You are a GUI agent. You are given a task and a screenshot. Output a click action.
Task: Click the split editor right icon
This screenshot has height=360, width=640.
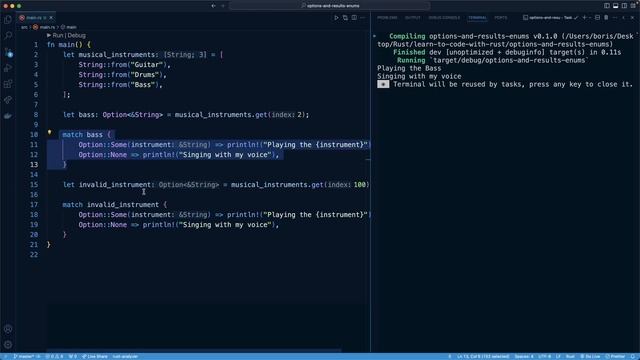[354, 18]
